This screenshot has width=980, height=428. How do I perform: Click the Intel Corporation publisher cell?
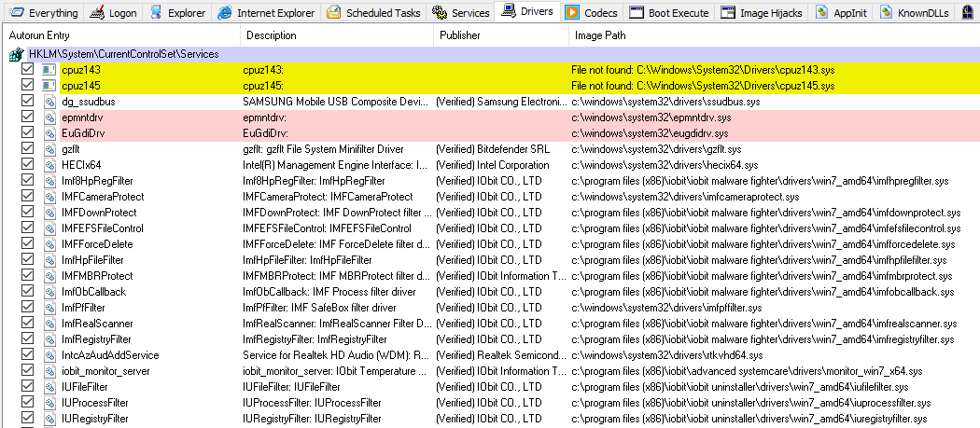click(x=493, y=165)
